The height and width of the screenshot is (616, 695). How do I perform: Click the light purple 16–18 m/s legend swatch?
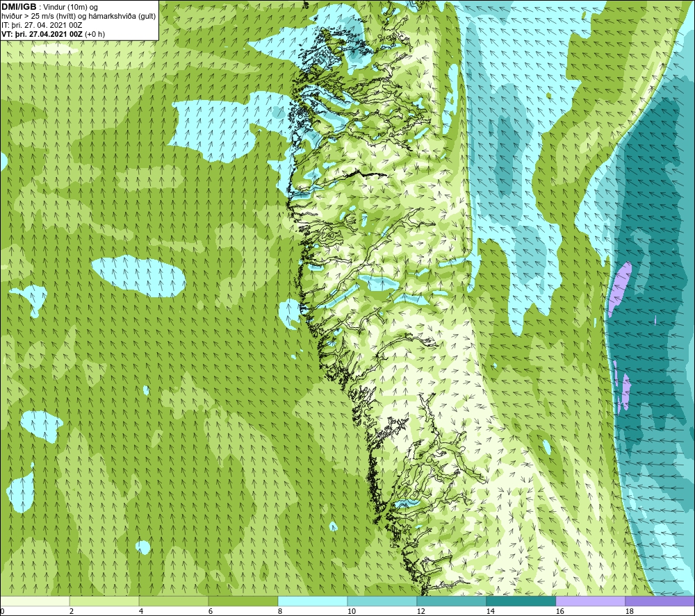coord(590,601)
